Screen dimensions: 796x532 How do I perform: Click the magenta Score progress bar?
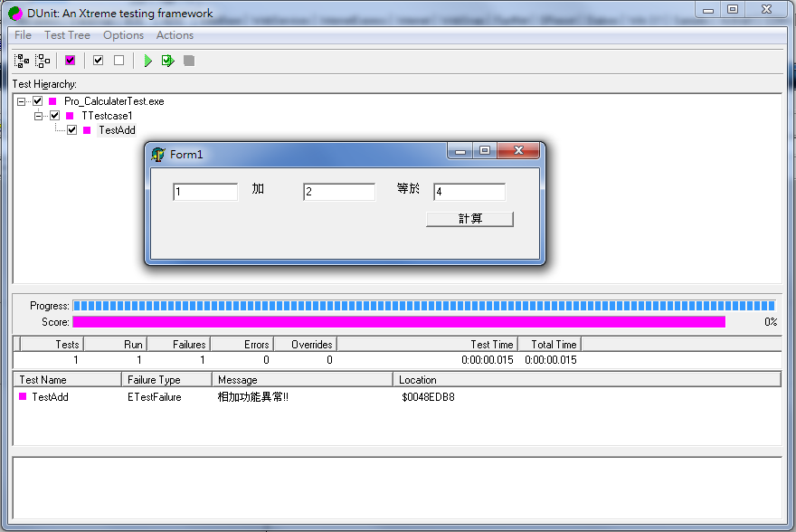click(398, 321)
